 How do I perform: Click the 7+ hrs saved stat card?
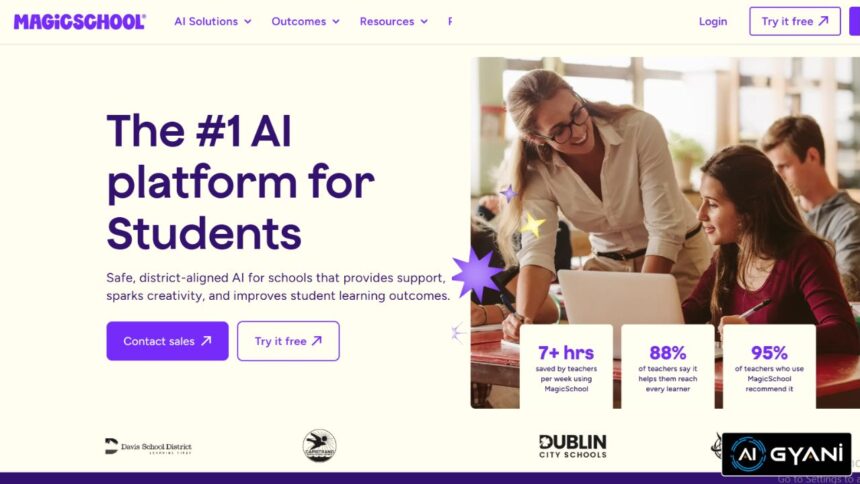[566, 366]
